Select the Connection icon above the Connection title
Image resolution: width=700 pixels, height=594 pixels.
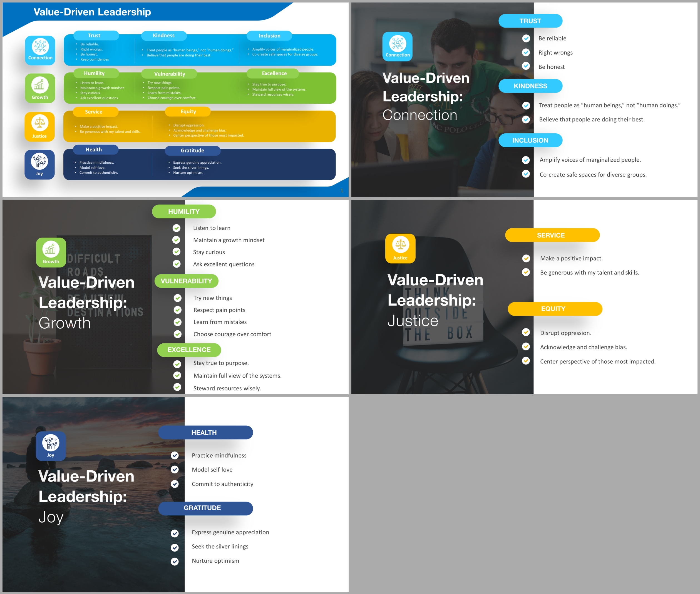398,46
